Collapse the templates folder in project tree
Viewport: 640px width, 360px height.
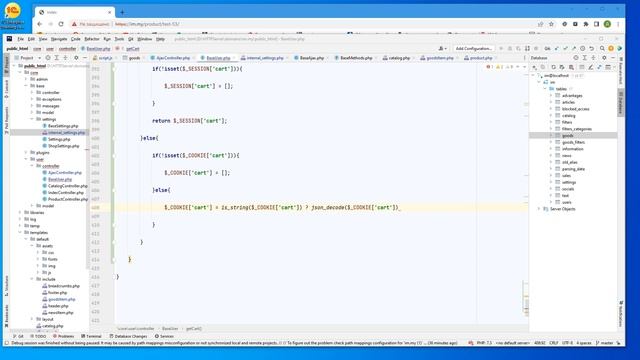click(x=20, y=233)
